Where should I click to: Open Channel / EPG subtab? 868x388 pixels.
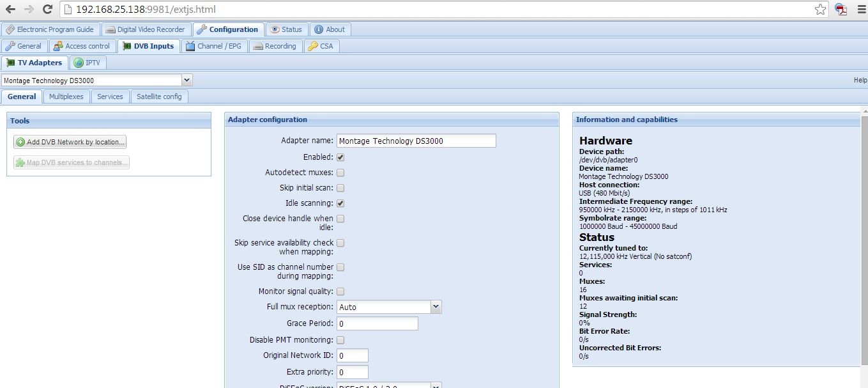[214, 46]
